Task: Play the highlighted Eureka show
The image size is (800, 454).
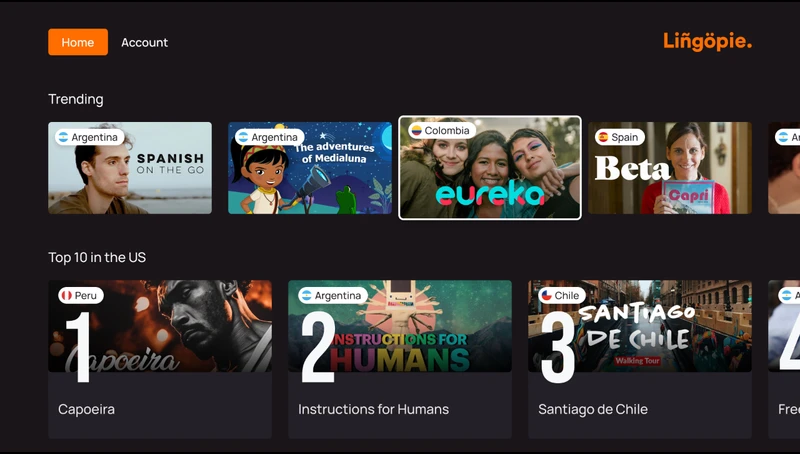Action: [490, 168]
